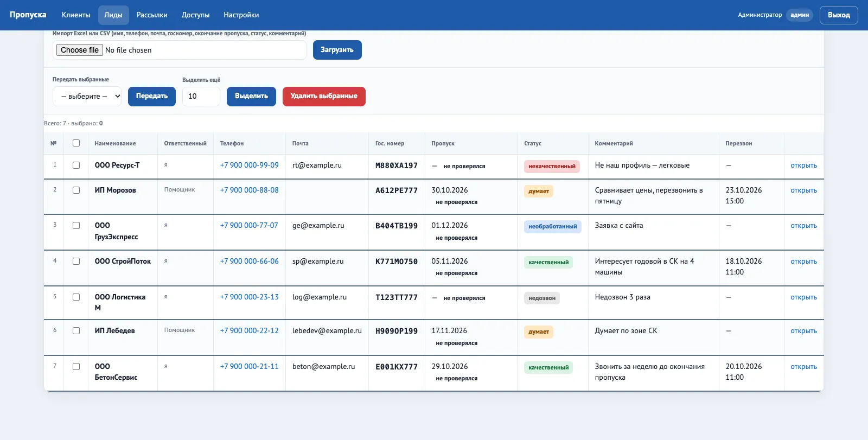This screenshot has height=440, width=868.
Task: Click the Пропуска brand logo link
Action: pyautogui.click(x=28, y=15)
